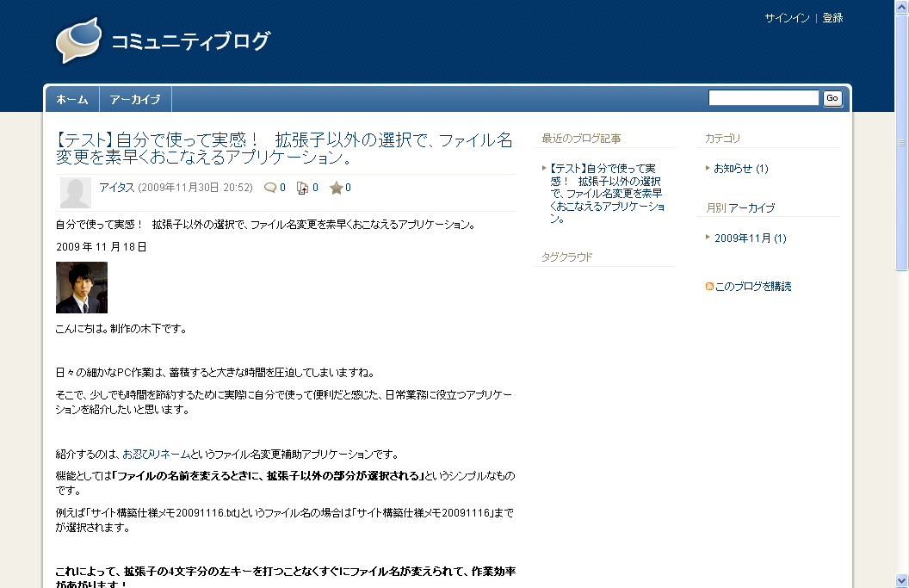Click author name アイタス

click(x=116, y=188)
